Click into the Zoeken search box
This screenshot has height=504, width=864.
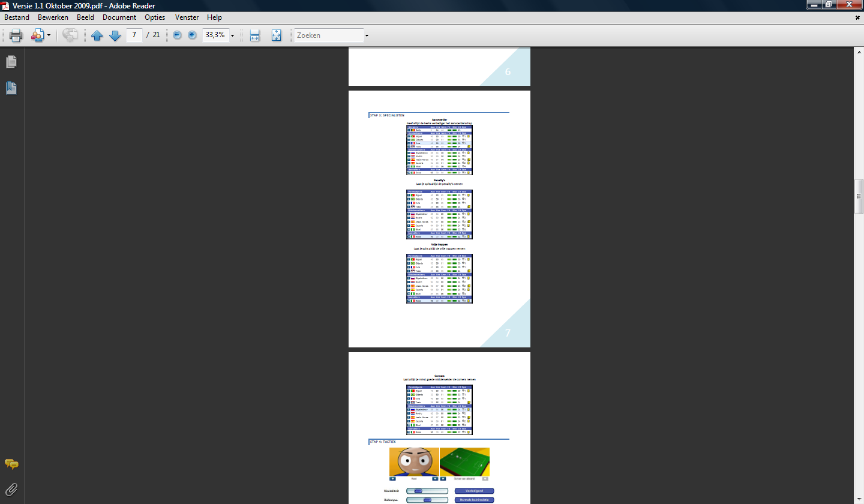pos(328,35)
